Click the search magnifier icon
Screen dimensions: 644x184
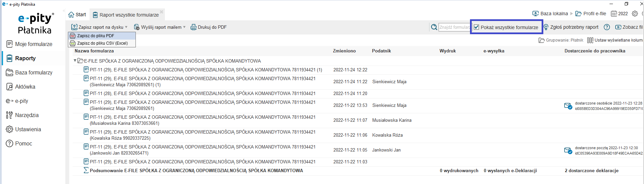(x=434, y=27)
